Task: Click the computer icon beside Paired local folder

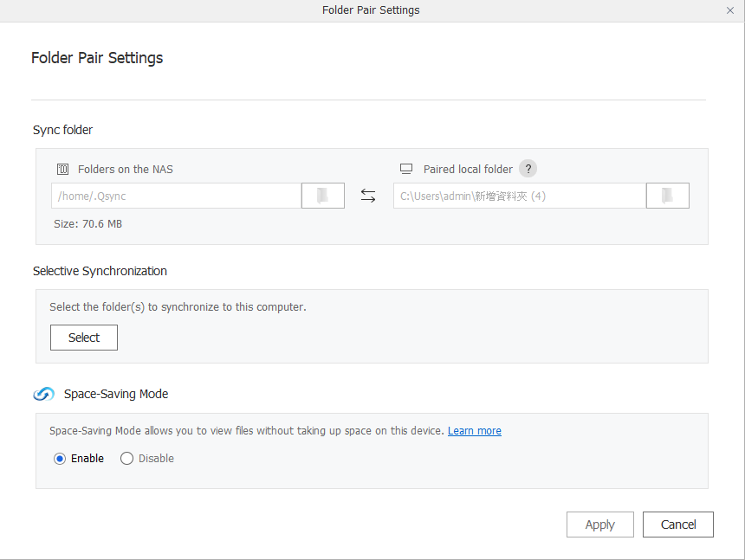Action: pyautogui.click(x=406, y=169)
